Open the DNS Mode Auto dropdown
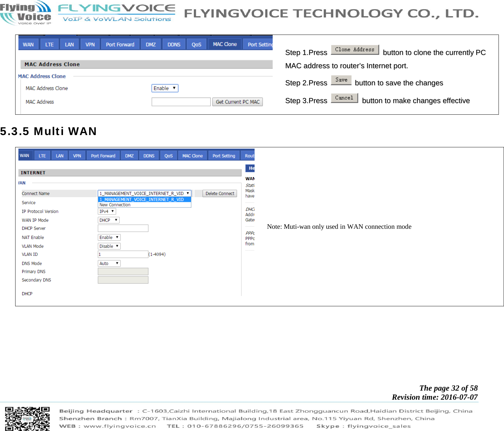Screen dimensions: 504x431 click(x=109, y=263)
